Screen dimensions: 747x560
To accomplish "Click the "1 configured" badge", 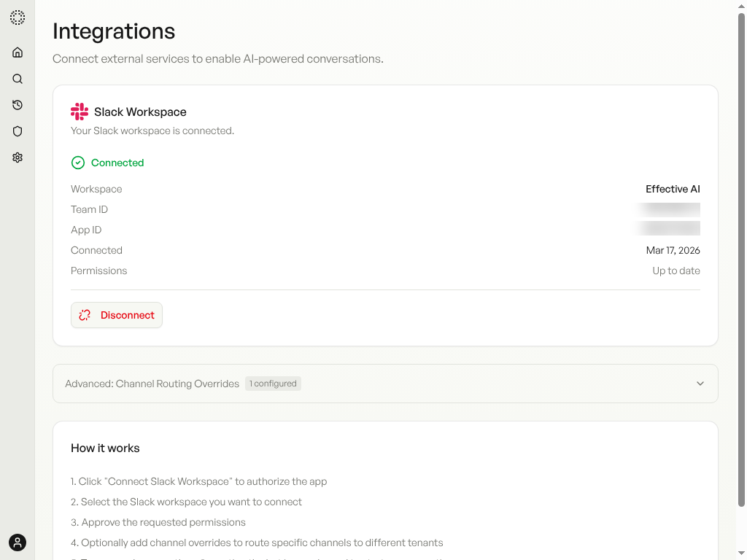I will click(273, 384).
